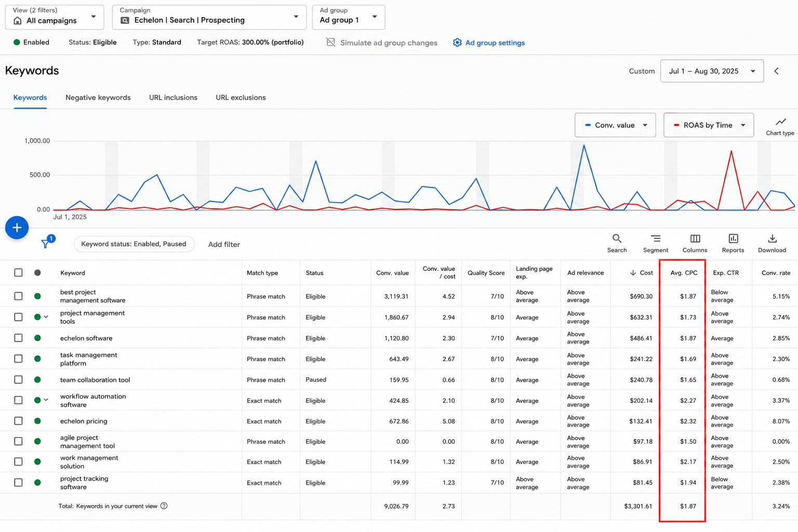This screenshot has width=798, height=532.
Task: Sort by the Keyword column header
Action: click(x=73, y=273)
